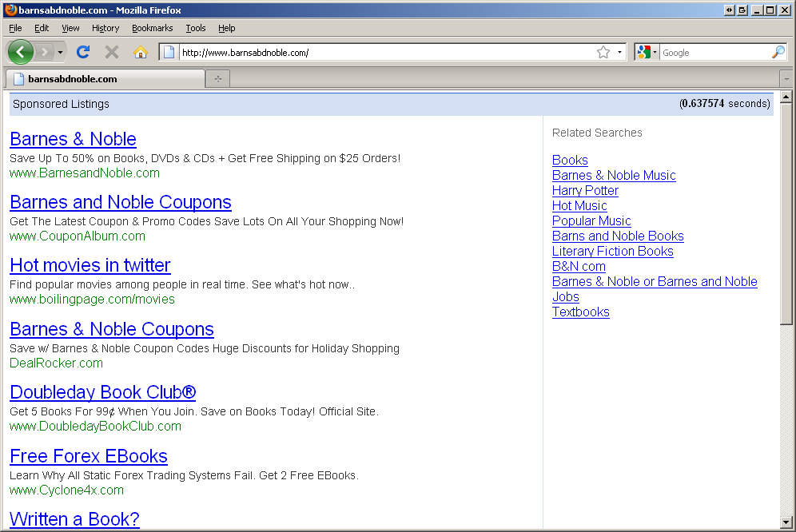Click the page icon on the tab

(x=19, y=79)
